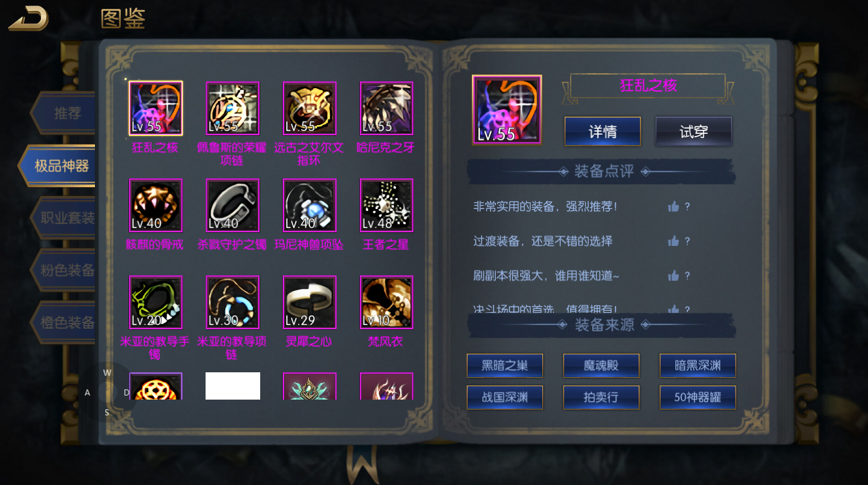Choose the 王者之星 item icon
Screen dimensions: 868x485
(387, 206)
